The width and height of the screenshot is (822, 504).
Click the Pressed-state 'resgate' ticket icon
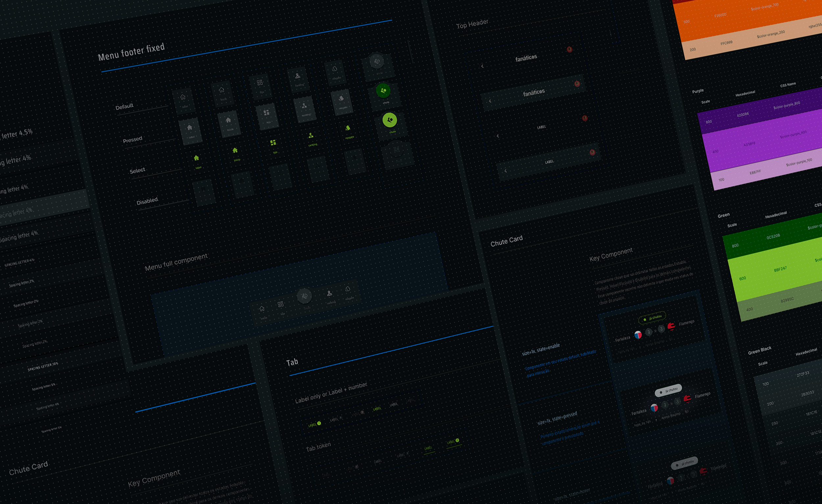click(x=341, y=98)
